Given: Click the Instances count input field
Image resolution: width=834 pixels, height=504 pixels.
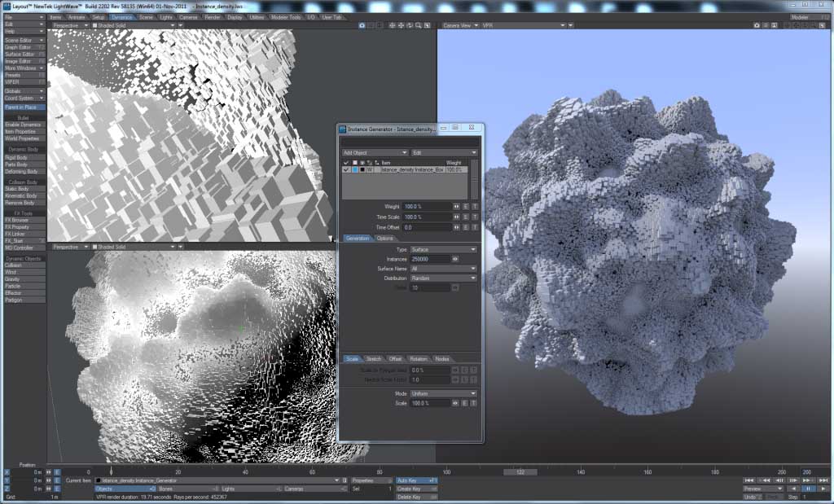Looking at the screenshot, I should pyautogui.click(x=430, y=260).
